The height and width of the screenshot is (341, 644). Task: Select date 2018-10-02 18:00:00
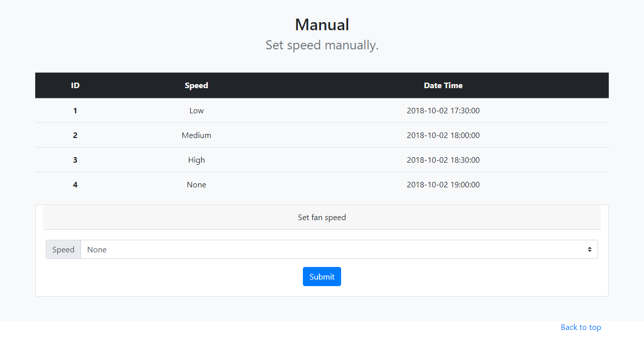(443, 135)
